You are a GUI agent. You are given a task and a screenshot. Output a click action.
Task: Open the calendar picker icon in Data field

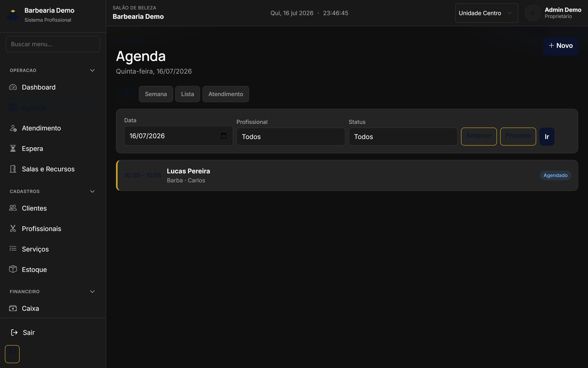click(224, 136)
